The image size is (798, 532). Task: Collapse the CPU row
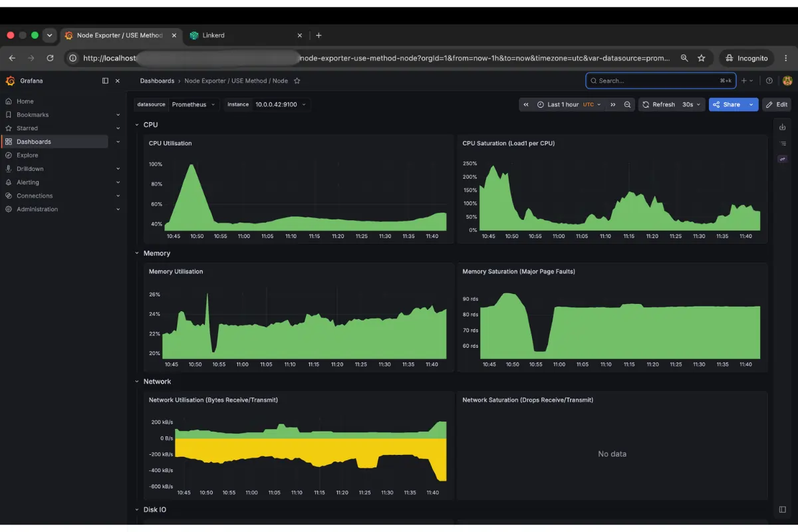(x=138, y=125)
